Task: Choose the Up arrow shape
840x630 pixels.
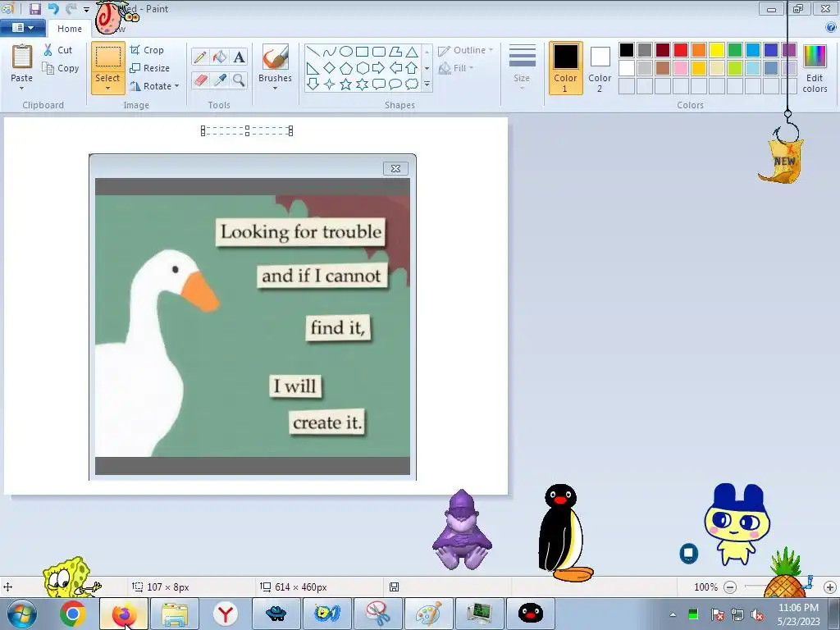Action: (412, 68)
